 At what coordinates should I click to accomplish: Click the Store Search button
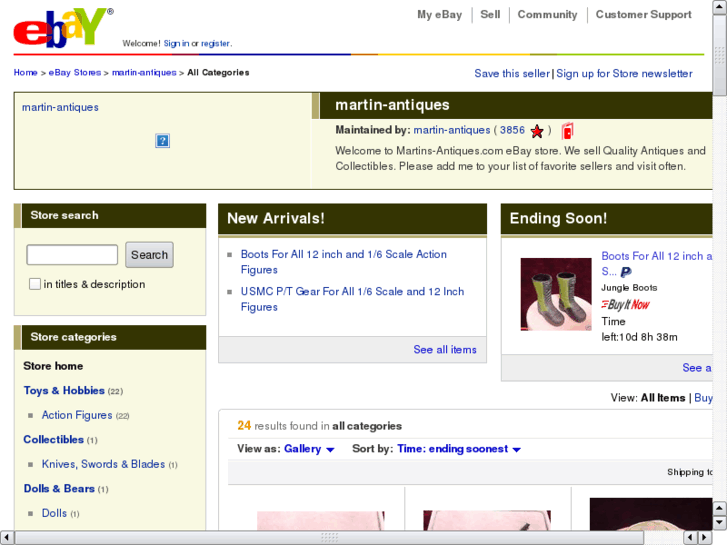point(149,255)
